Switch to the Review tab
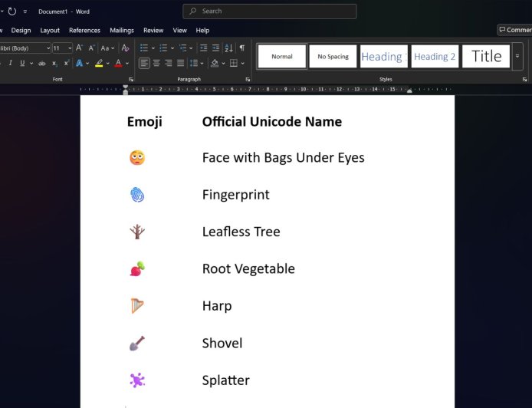The width and height of the screenshot is (532, 408). (x=153, y=31)
